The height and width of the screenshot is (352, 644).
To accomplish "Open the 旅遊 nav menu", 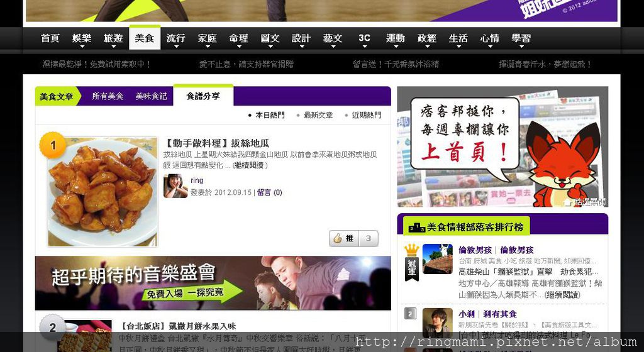I will pyautogui.click(x=113, y=38).
